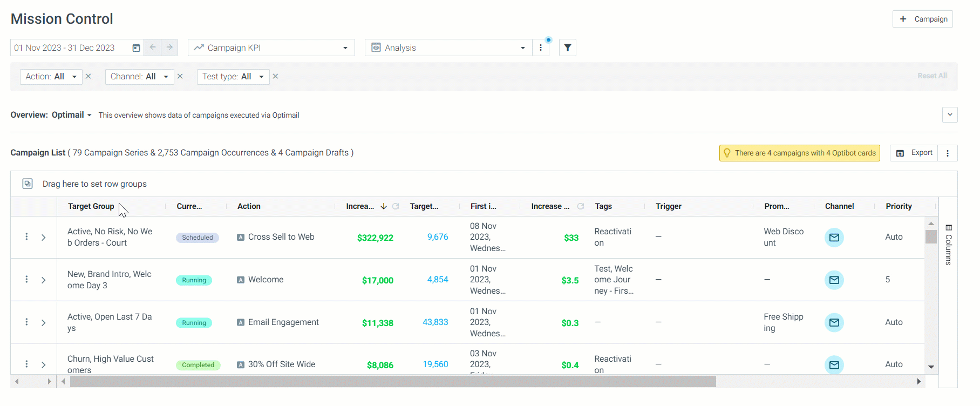Add a new Campaign
Screen dimensions: 980x406
(923, 19)
